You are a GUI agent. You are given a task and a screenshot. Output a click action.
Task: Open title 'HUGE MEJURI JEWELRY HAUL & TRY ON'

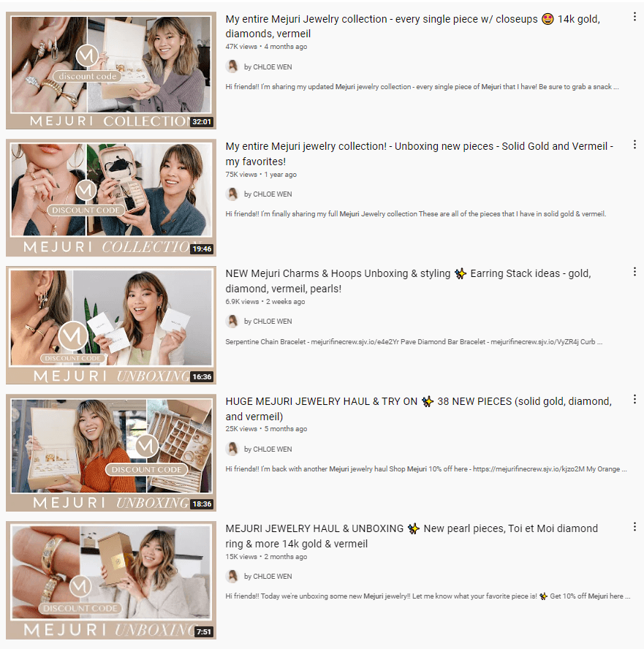click(418, 409)
